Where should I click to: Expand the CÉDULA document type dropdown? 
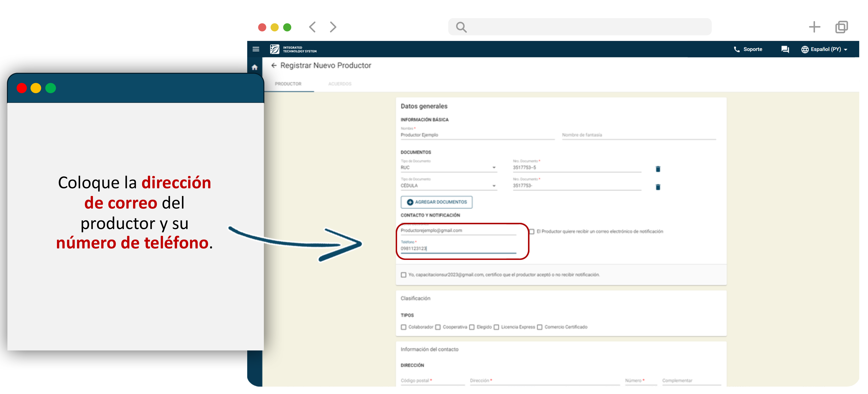point(494,185)
